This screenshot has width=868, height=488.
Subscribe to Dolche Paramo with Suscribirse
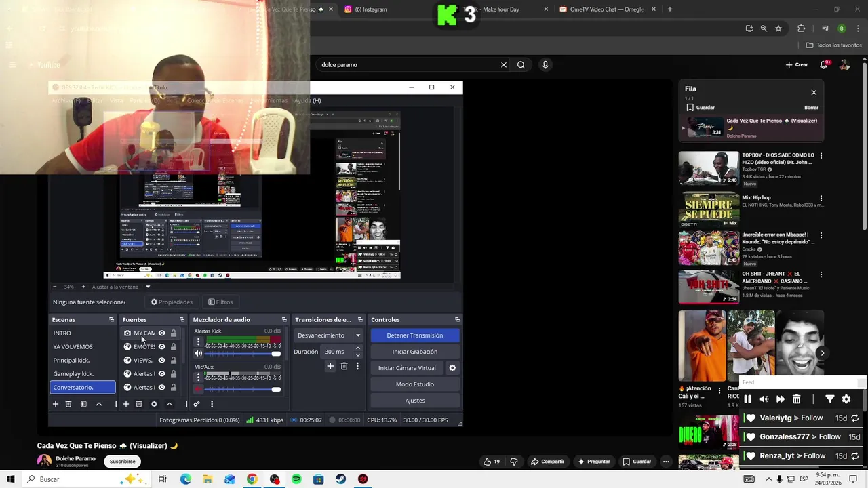click(123, 462)
